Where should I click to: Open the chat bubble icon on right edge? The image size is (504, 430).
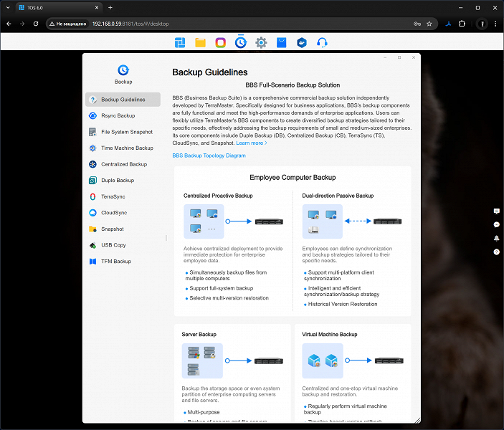(497, 224)
